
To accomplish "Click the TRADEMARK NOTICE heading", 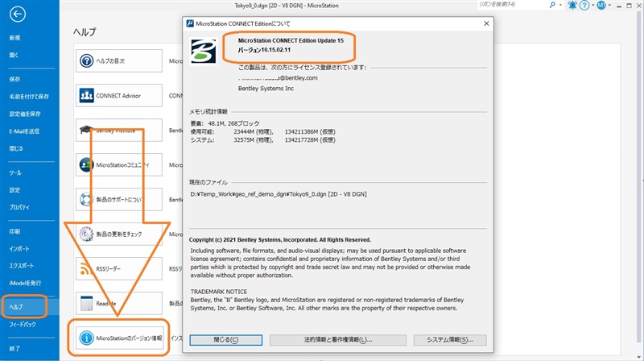I will pyautogui.click(x=219, y=292).
